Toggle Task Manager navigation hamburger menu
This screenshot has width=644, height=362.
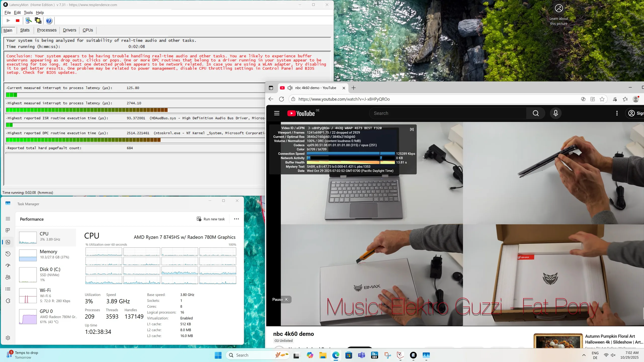tap(8, 219)
